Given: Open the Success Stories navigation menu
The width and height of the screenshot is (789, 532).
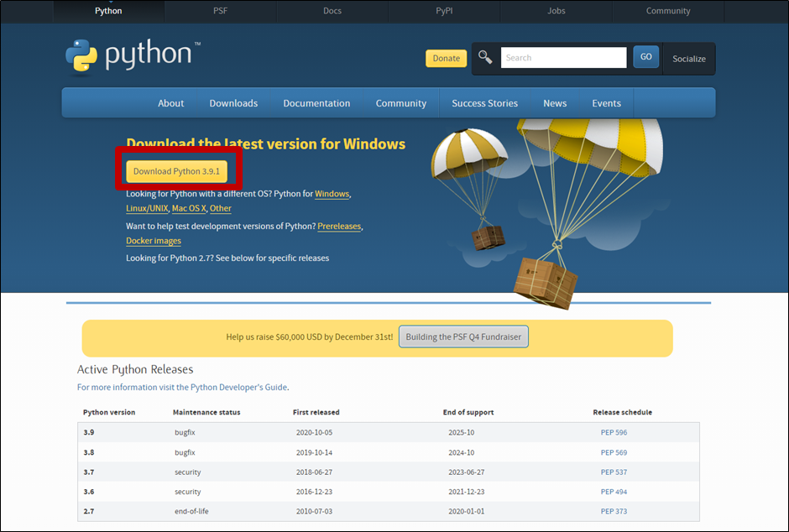Looking at the screenshot, I should click(x=484, y=103).
